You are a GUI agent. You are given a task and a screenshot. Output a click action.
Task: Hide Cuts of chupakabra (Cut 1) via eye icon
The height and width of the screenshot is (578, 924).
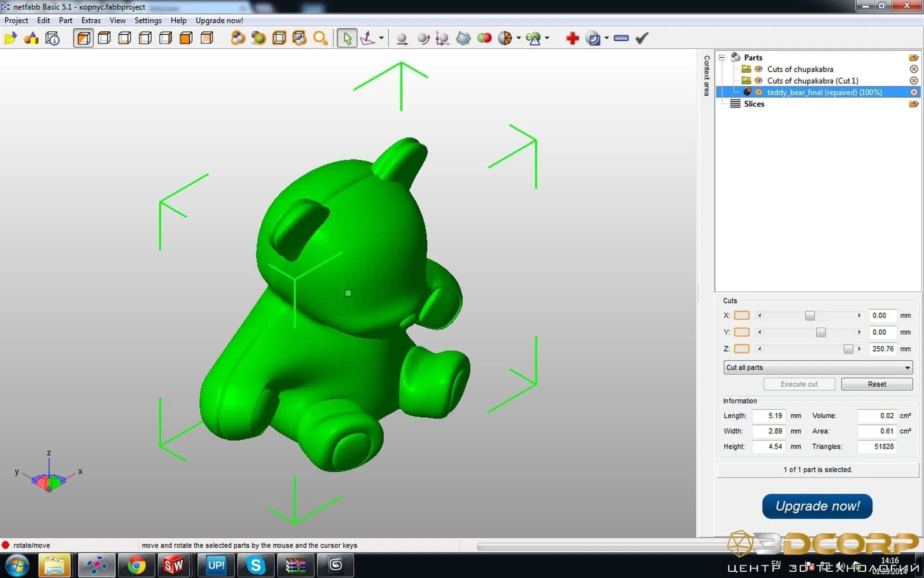coord(758,80)
